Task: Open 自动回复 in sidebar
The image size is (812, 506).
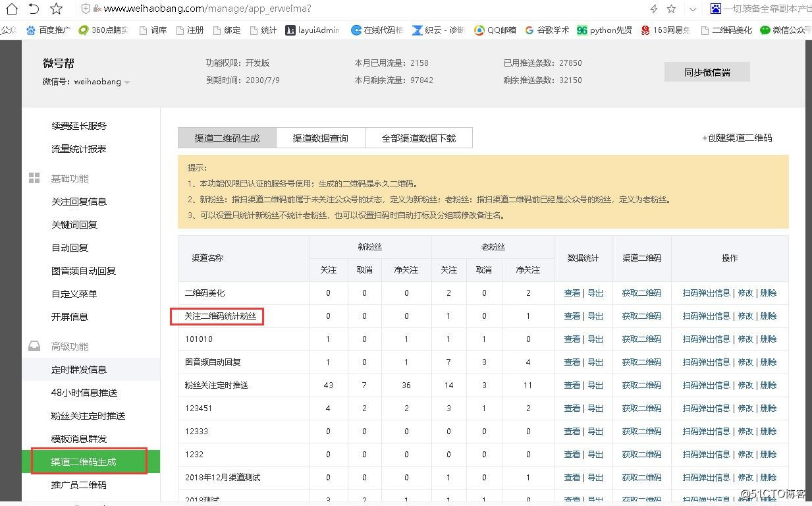Action: tap(70, 248)
